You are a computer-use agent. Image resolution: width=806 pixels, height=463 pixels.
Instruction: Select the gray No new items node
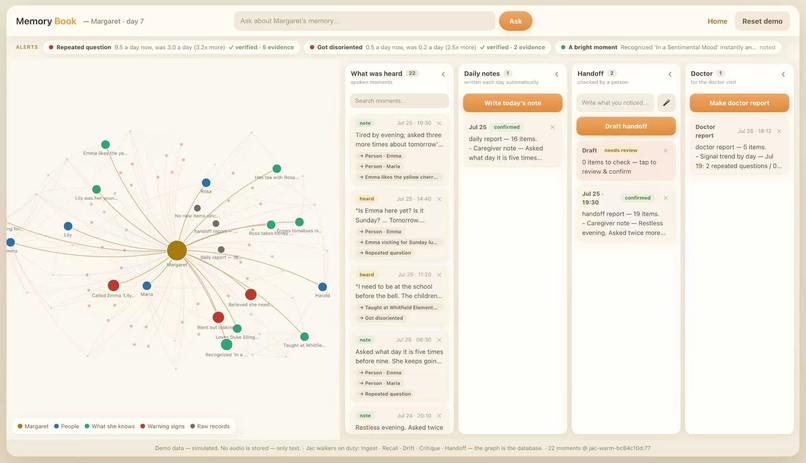197,208
